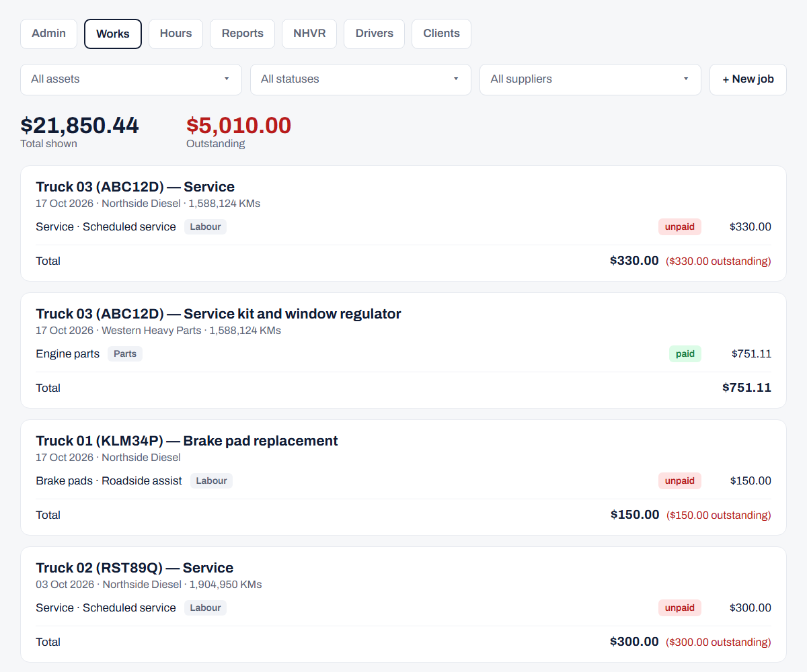Click the Labour tag beside Roadside assist

point(211,481)
